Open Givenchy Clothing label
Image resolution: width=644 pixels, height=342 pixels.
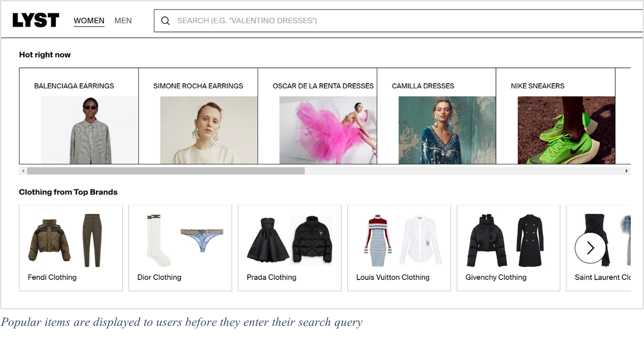496,277
